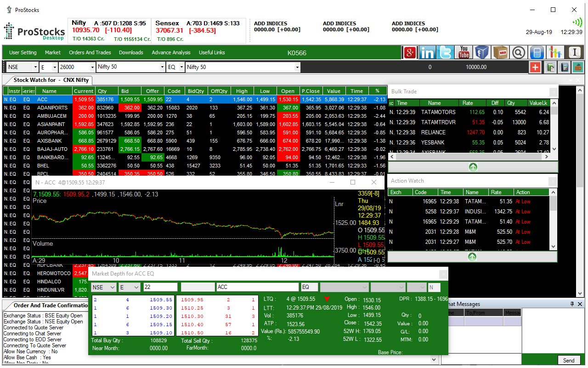Select the HINDUNILVR row in Stock Watch

pos(46,290)
